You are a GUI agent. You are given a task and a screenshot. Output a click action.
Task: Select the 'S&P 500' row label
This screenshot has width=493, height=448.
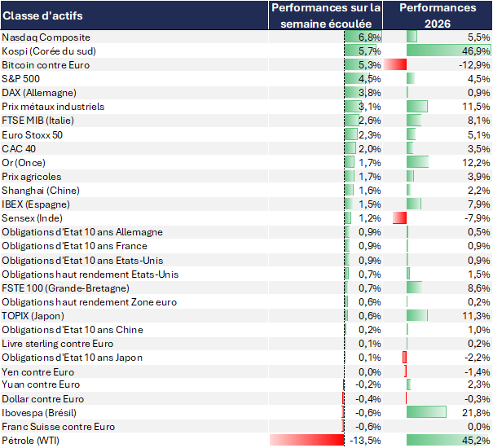(x=20, y=78)
